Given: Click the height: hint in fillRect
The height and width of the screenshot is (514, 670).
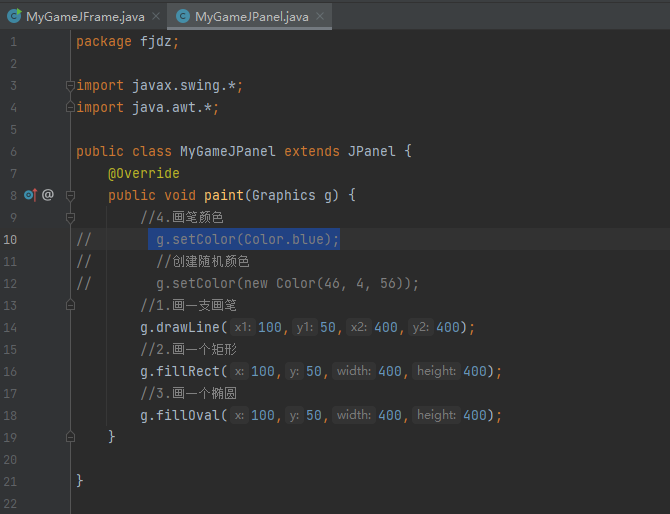Looking at the screenshot, I should (x=436, y=371).
